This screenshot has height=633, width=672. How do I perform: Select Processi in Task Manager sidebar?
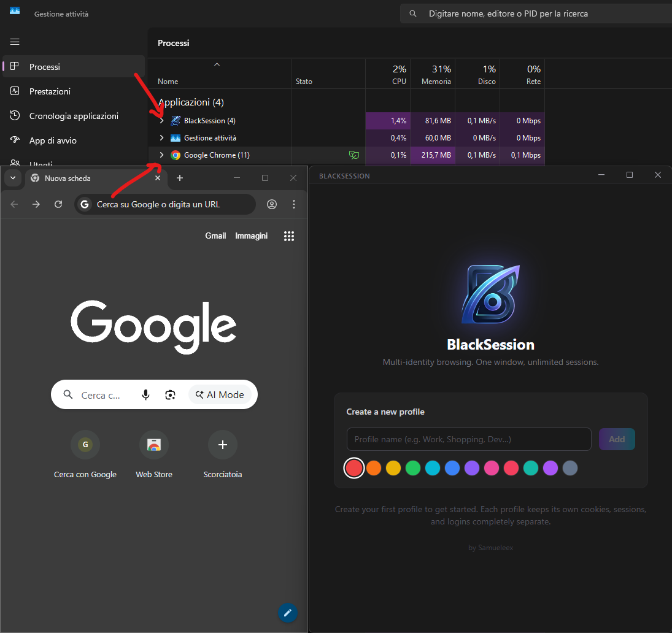[x=74, y=66]
